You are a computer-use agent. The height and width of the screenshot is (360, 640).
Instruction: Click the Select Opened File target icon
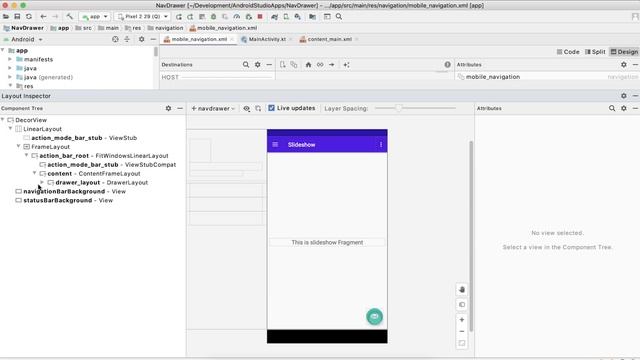tap(115, 40)
